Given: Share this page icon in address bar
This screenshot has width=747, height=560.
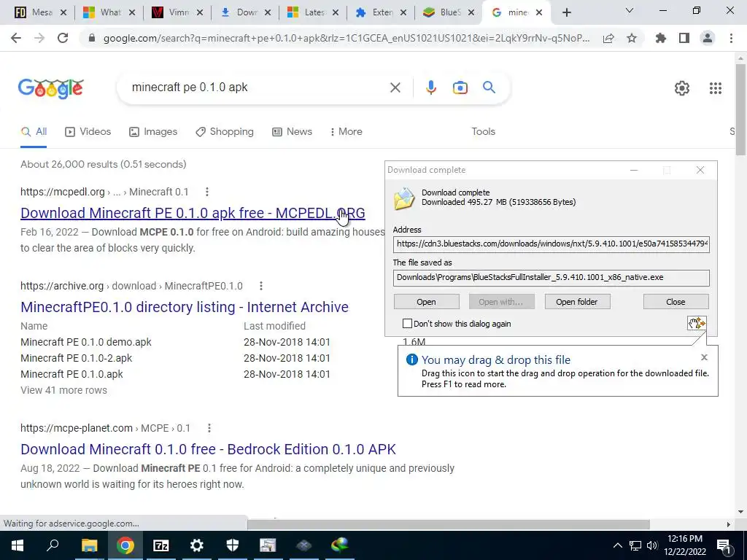Looking at the screenshot, I should coord(608,39).
